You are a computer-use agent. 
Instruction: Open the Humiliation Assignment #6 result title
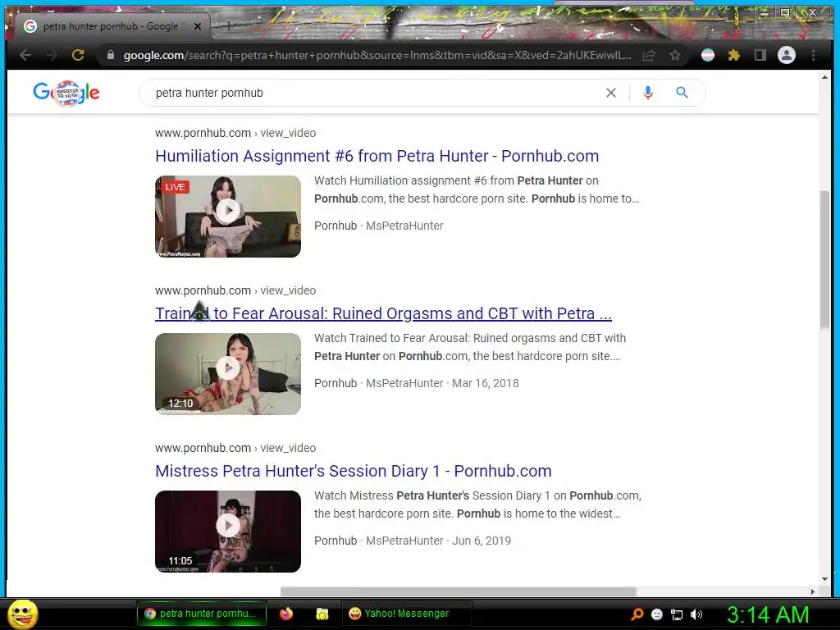pyautogui.click(x=377, y=156)
